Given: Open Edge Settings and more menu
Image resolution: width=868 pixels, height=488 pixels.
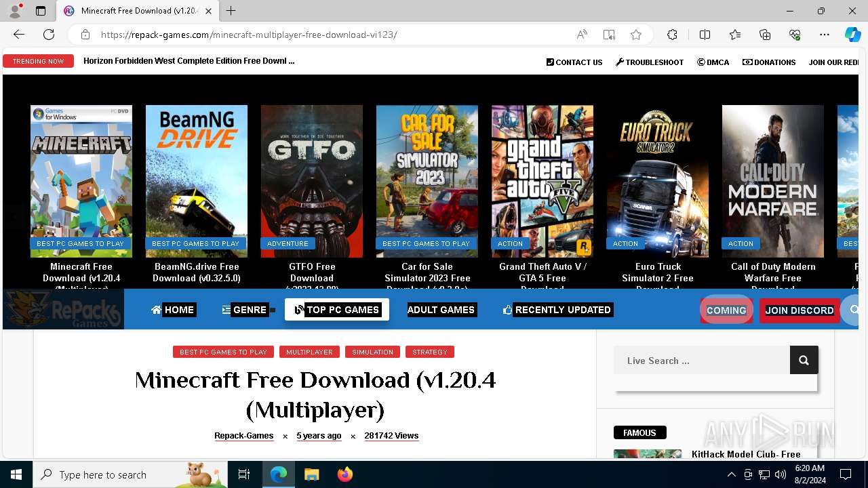Looking at the screenshot, I should (825, 35).
